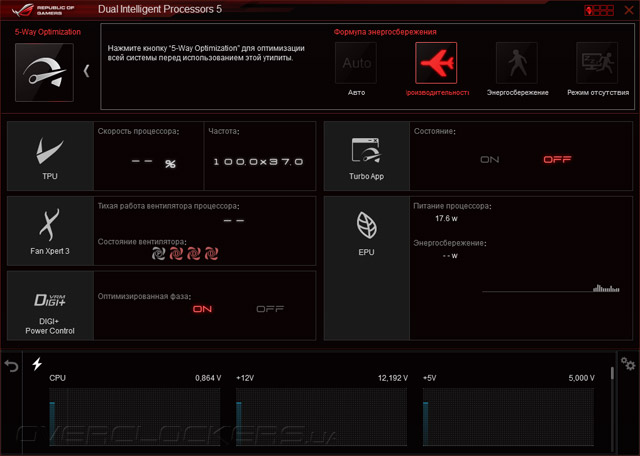Click the back arrow in the bottom bar
The width and height of the screenshot is (640, 456).
11,365
